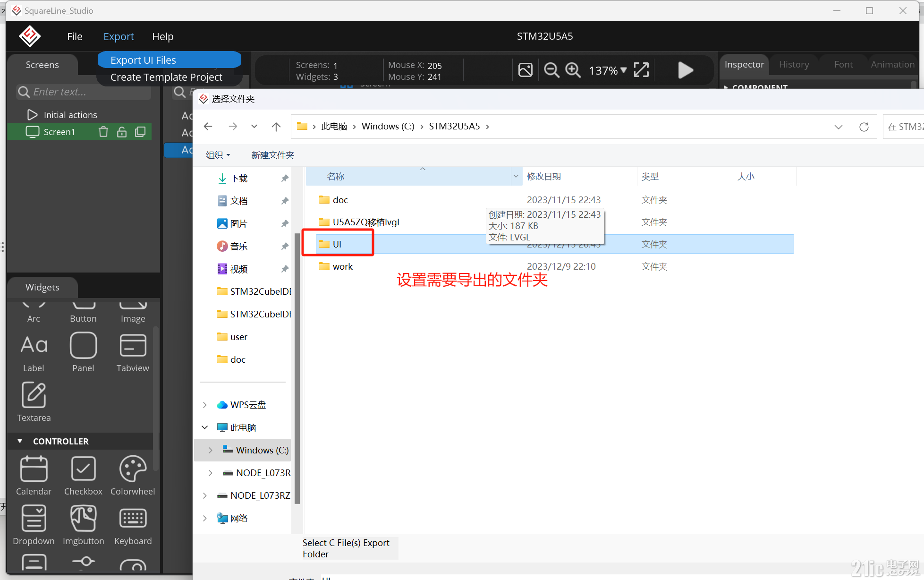Toggle the lock icon on Screen1
Screen dimensions: 924x580
click(x=122, y=132)
